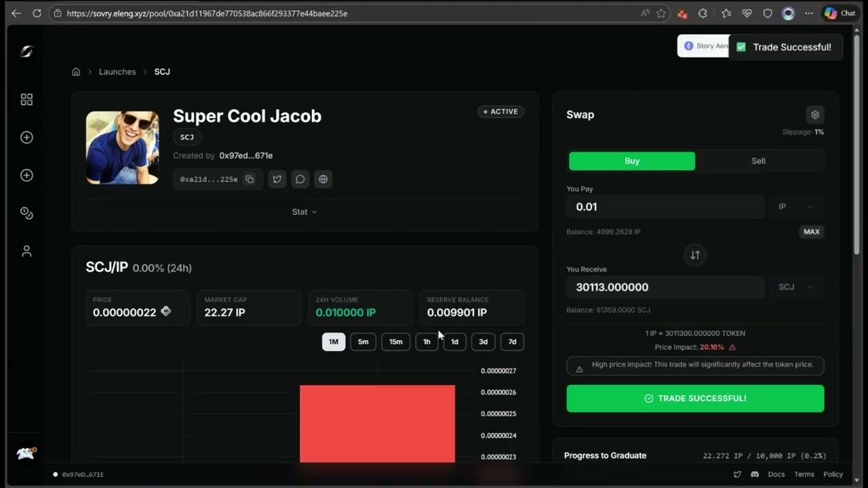Open the Terms footer link
This screenshot has width=868, height=488.
(x=804, y=474)
